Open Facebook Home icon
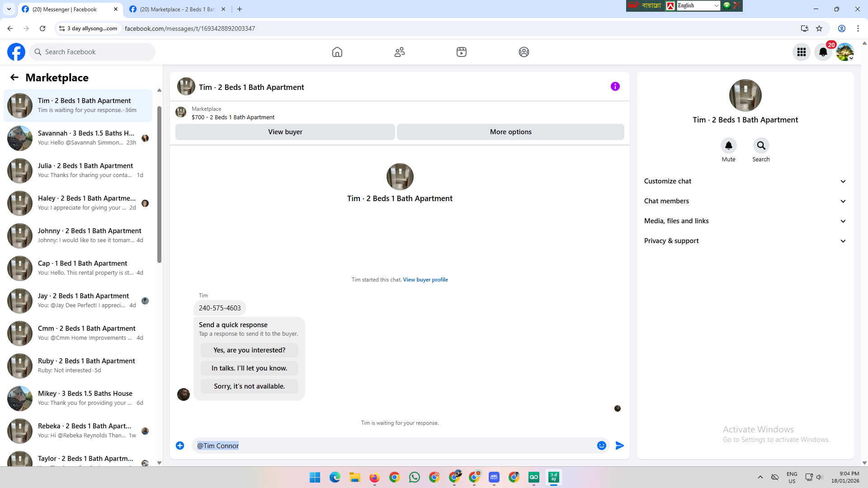Viewport: 868px width, 488px height. (337, 52)
